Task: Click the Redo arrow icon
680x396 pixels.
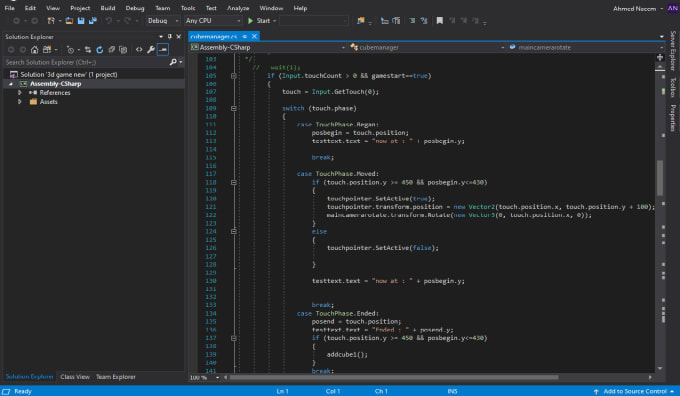Action: pyautogui.click(x=127, y=20)
